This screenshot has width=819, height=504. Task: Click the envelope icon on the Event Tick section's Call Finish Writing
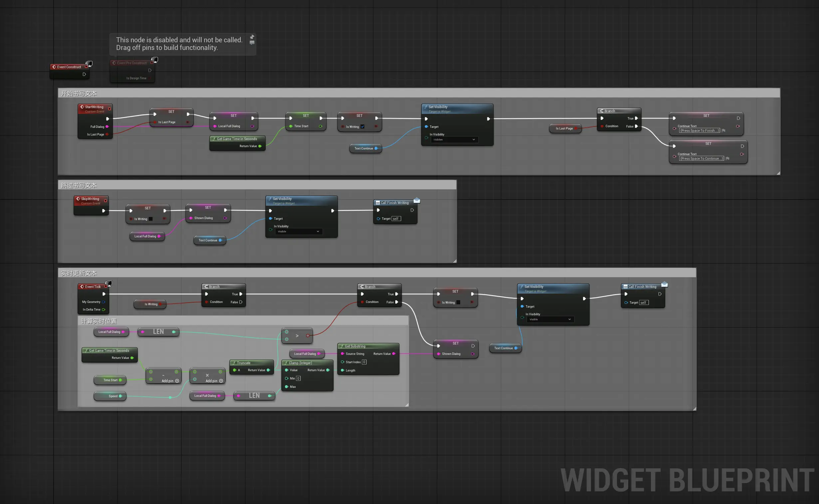click(x=664, y=284)
